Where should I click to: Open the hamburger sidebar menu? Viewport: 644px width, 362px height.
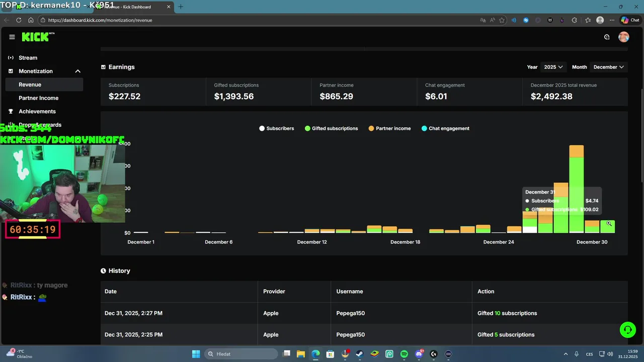[x=12, y=37]
